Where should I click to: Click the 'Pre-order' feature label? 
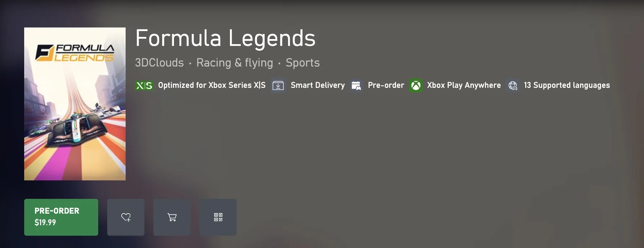tap(386, 85)
